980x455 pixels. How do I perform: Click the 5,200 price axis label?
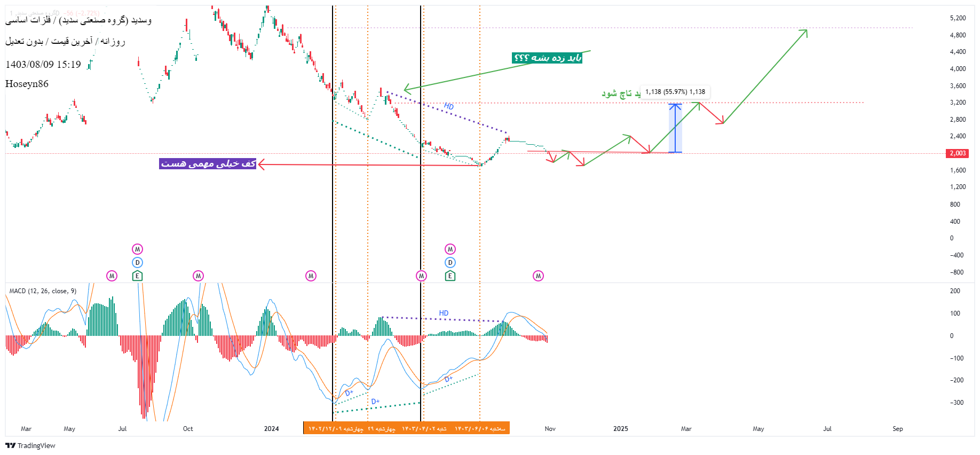coord(958,18)
